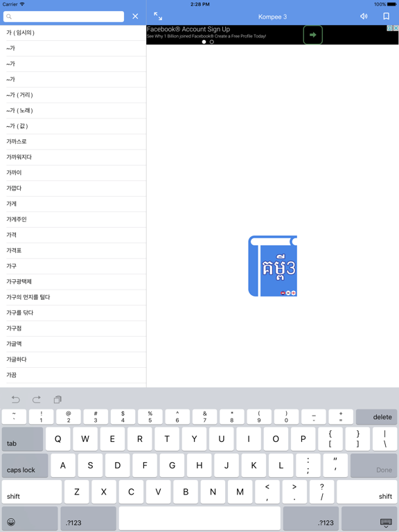The image size is (399, 532).
Task: Tap the green arrow in the Facebook ad
Action: point(313,35)
